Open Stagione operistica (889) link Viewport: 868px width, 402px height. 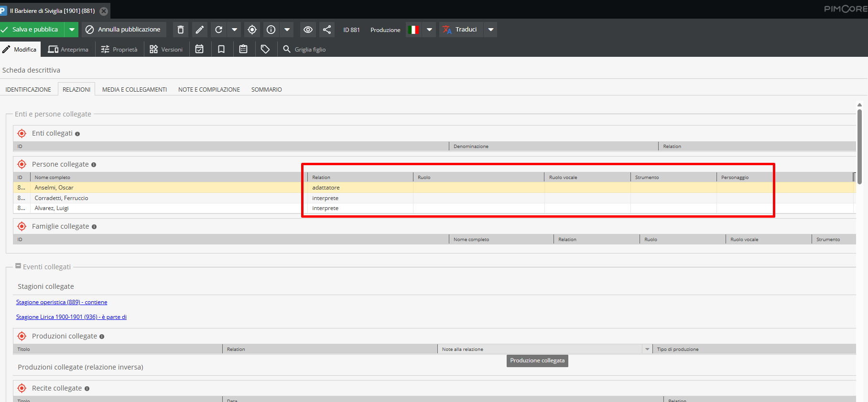coord(62,302)
